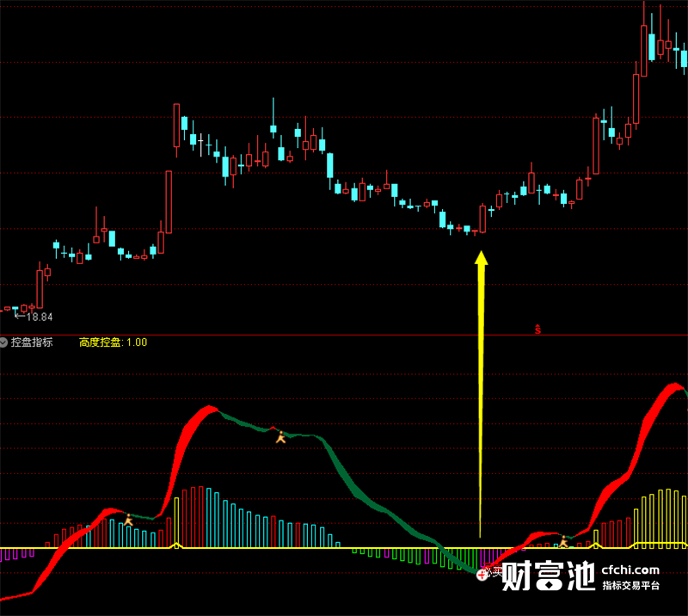This screenshot has width=688, height=616.
Task: Click the red plus buy signal circle
Action: click(482, 575)
